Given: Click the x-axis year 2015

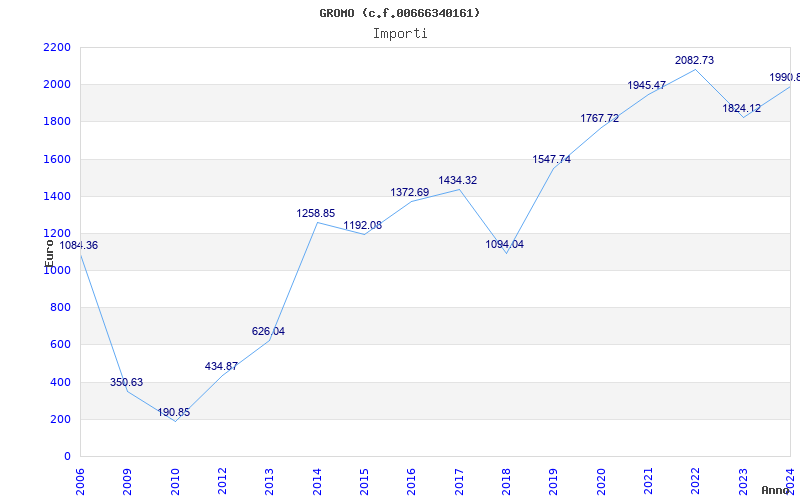Looking at the screenshot, I should click(x=364, y=482).
